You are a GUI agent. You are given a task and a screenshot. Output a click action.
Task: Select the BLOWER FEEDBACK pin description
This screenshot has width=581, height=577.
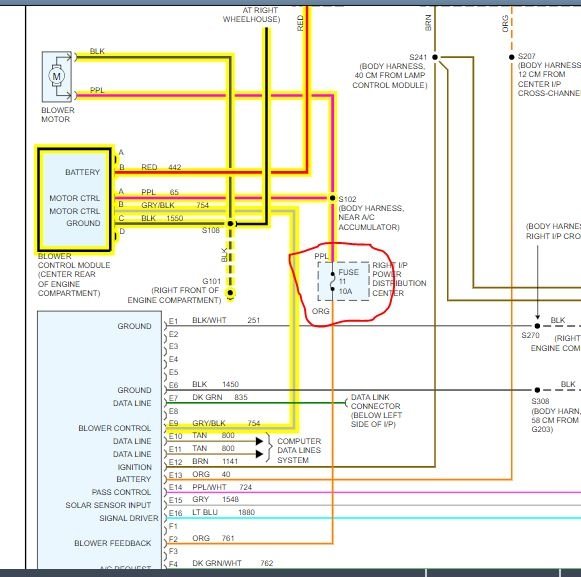(x=113, y=543)
